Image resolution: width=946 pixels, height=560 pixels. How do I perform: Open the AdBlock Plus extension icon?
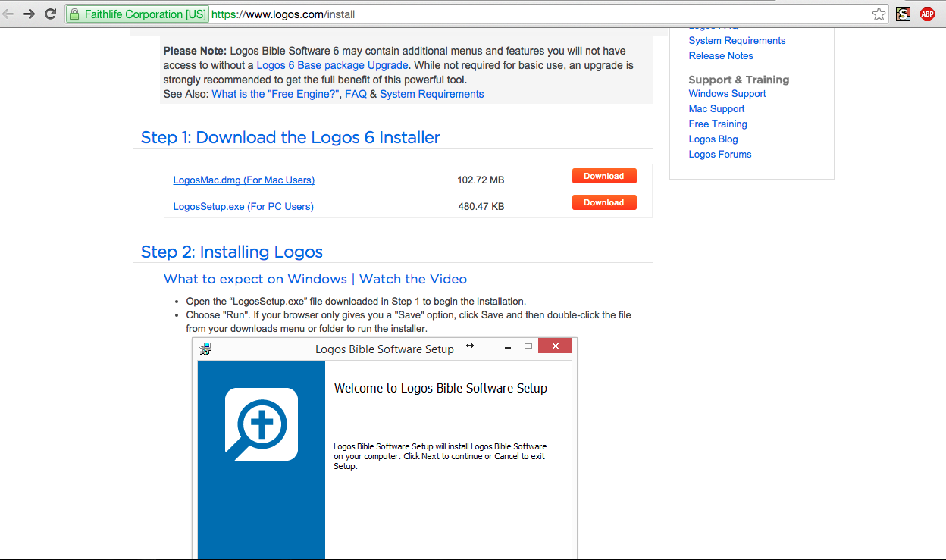(927, 14)
